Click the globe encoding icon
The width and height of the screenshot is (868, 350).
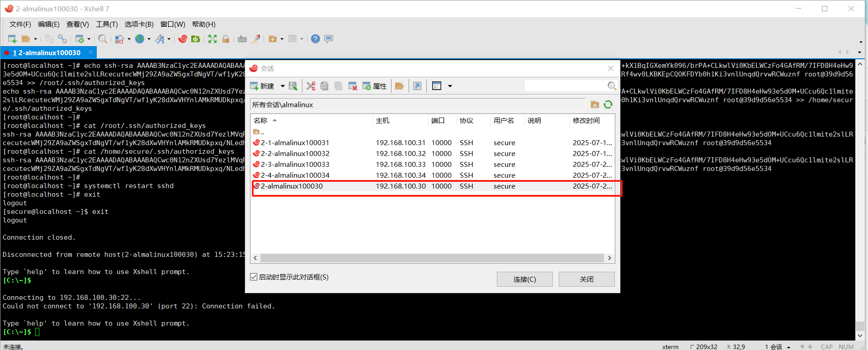coord(140,39)
